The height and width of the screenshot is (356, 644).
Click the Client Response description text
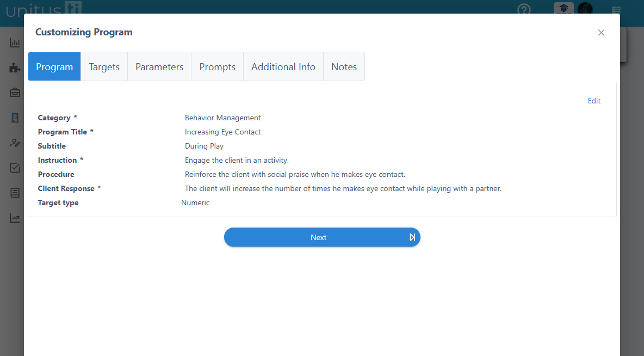pyautogui.click(x=343, y=189)
